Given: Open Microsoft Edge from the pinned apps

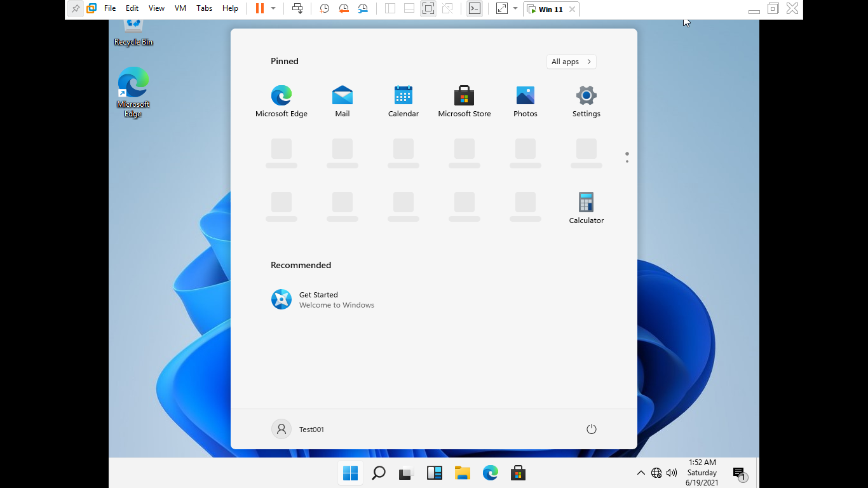Looking at the screenshot, I should tap(281, 102).
